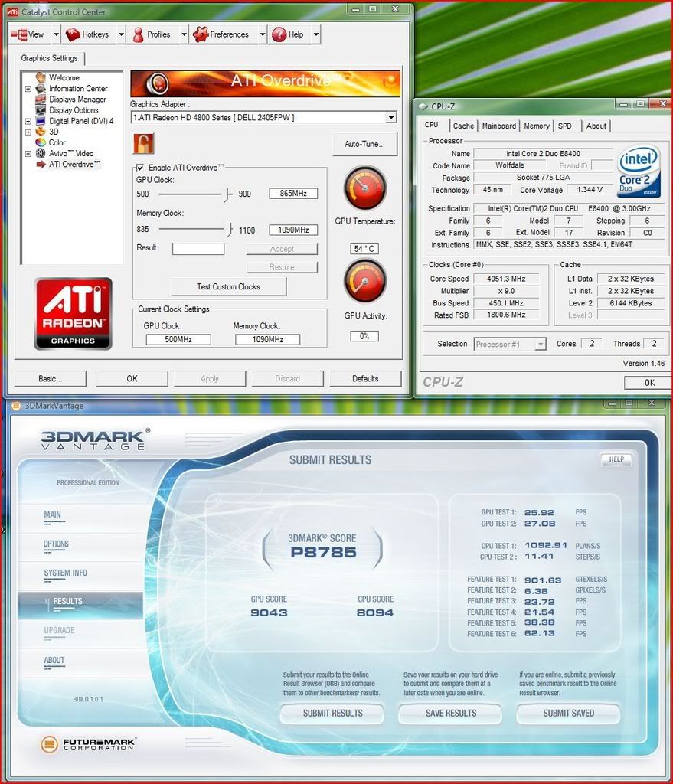
Task: Expand the Information Center tree node
Action: point(28,89)
